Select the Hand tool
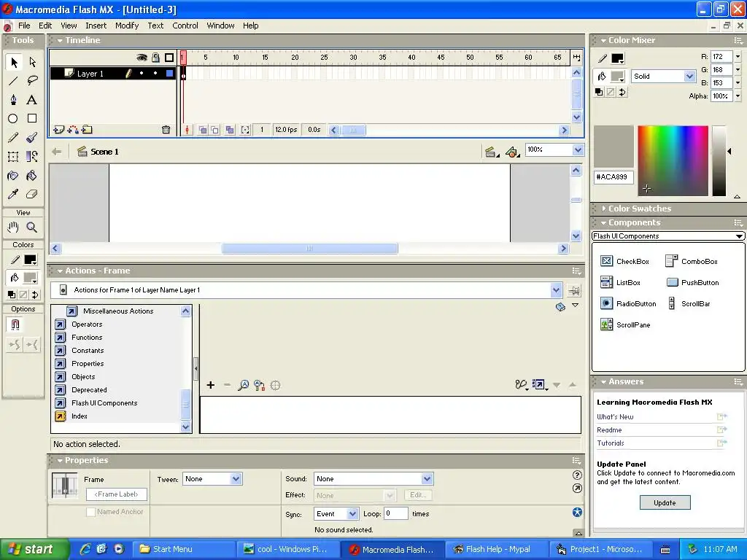Screen dimensions: 747x560 point(13,227)
